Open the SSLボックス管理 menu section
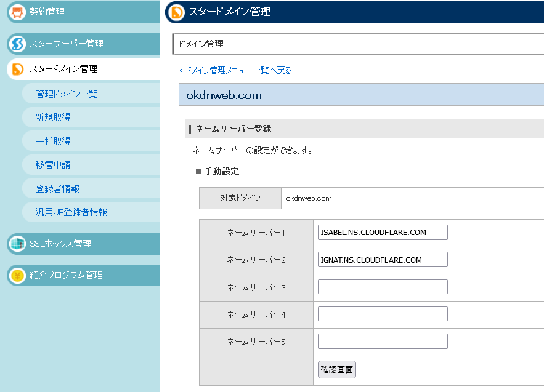544x392 pixels. [x=60, y=244]
